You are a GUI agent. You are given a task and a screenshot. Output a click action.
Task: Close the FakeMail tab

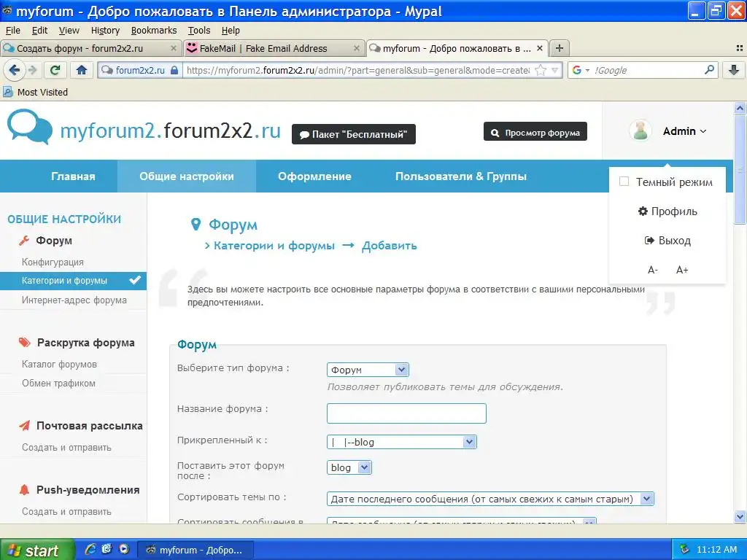point(356,48)
